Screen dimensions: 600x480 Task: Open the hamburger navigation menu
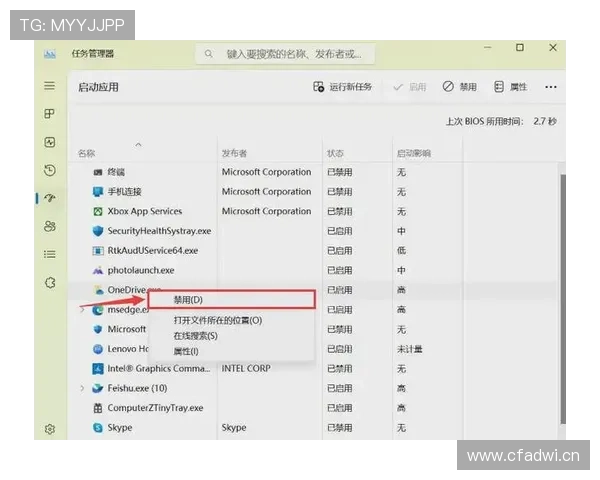pyautogui.click(x=49, y=85)
